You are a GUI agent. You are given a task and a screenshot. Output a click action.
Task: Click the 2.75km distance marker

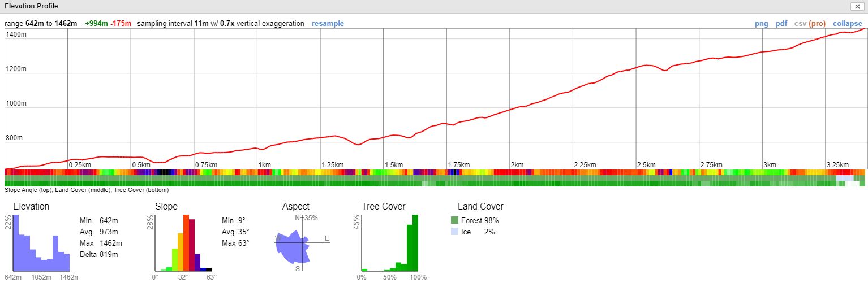point(711,164)
